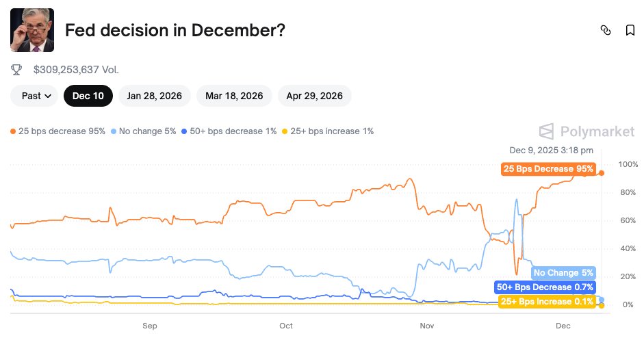The image size is (644, 338).
Task: Click Jerome Powell market thumbnail
Action: click(x=32, y=30)
